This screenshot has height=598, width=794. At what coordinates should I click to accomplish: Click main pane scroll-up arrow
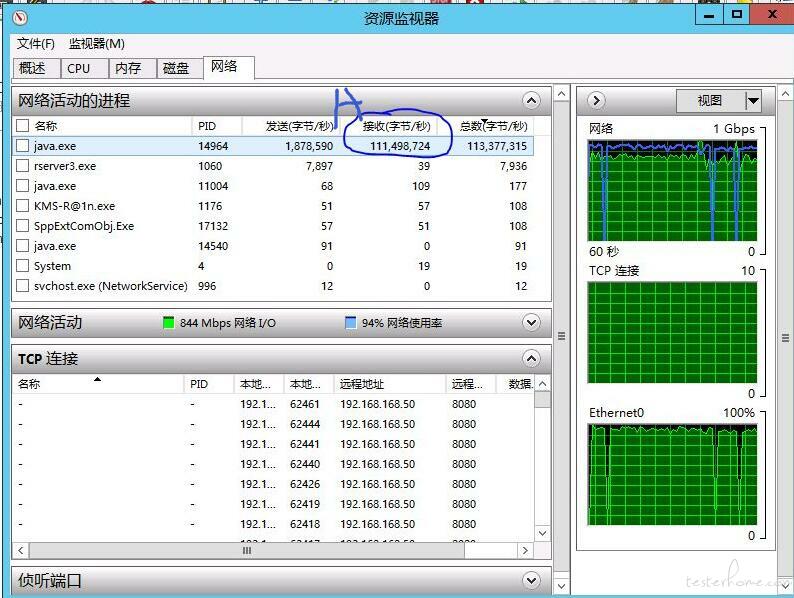[561, 94]
